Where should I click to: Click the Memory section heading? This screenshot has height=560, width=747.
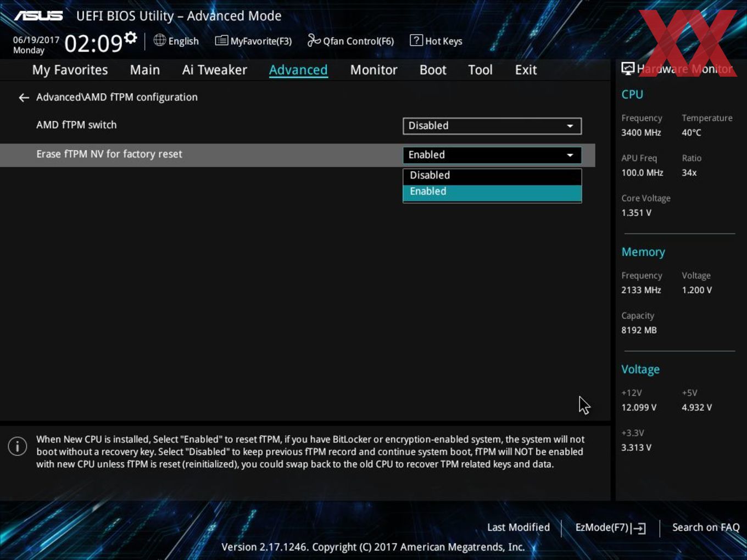click(x=643, y=252)
